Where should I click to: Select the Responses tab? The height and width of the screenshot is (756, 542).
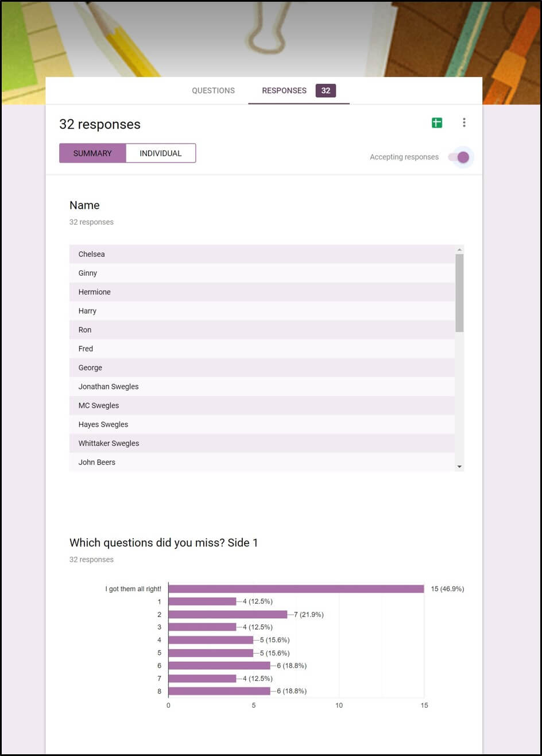coord(284,90)
